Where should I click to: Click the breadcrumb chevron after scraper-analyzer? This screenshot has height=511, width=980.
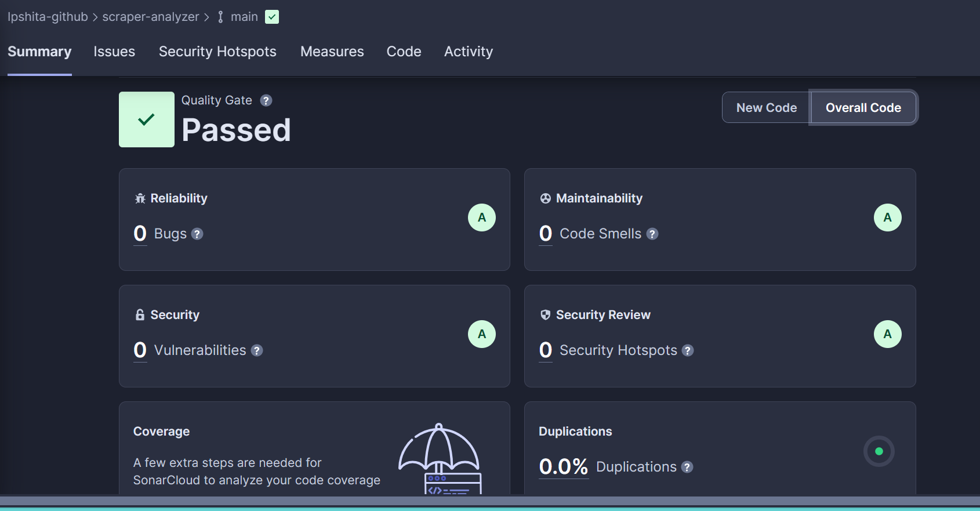click(206, 17)
